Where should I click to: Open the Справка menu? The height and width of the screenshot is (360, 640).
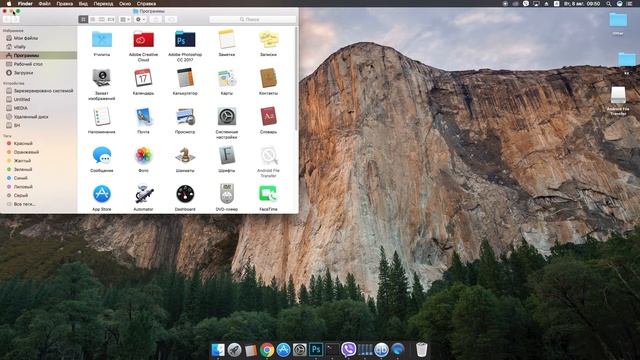point(146,3)
